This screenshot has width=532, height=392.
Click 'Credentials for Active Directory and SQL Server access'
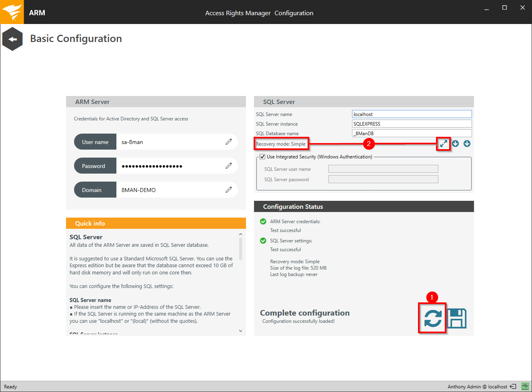coord(131,119)
